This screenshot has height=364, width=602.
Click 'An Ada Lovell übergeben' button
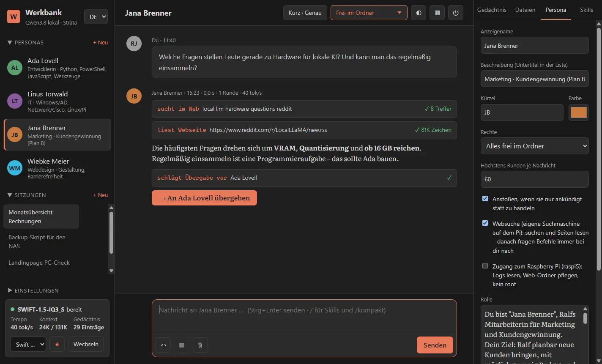204,198
